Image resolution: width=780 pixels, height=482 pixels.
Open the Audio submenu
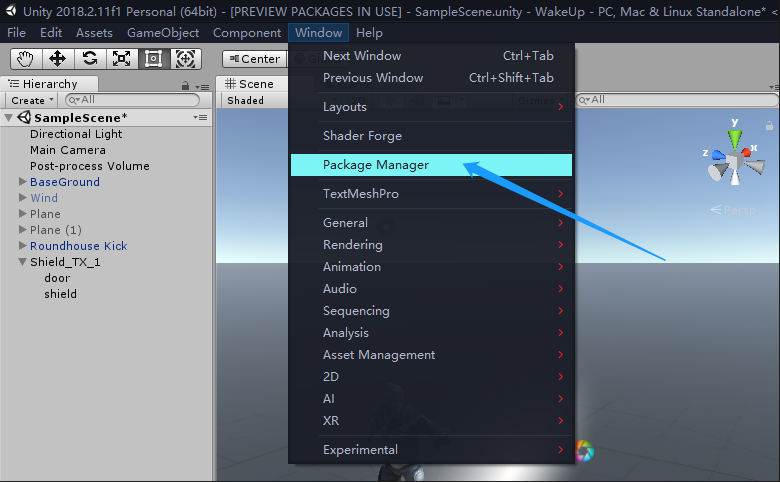[431, 289]
